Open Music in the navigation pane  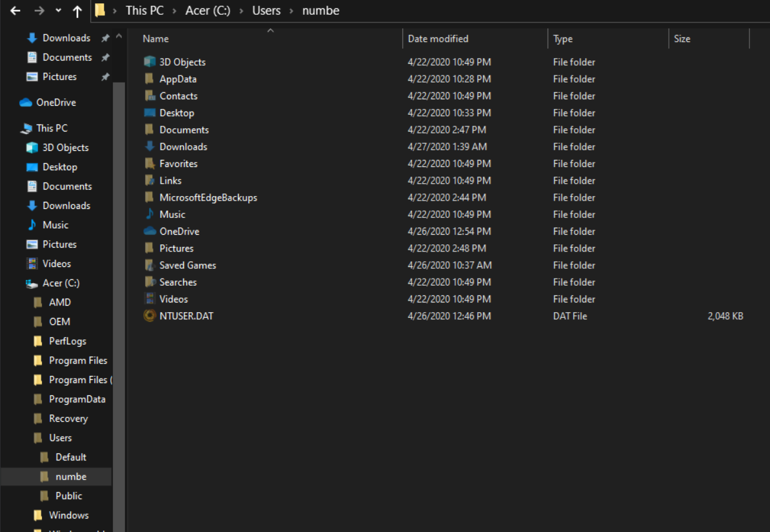point(55,225)
